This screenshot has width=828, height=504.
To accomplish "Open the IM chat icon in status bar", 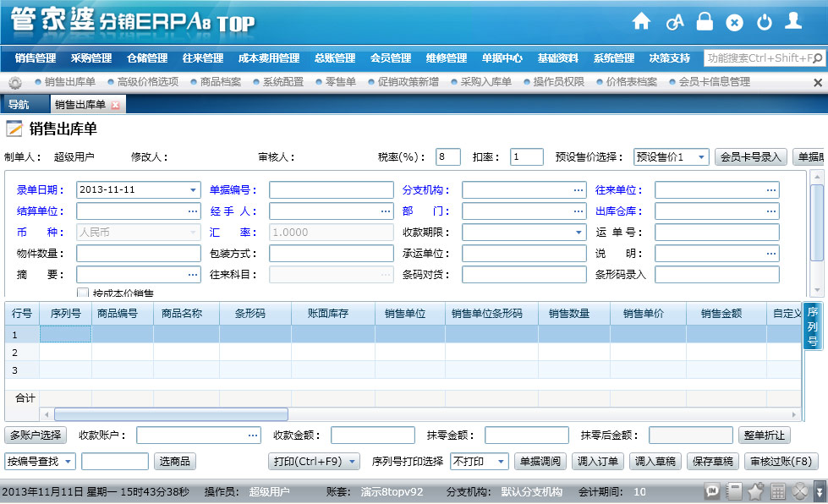I will pos(712,491).
